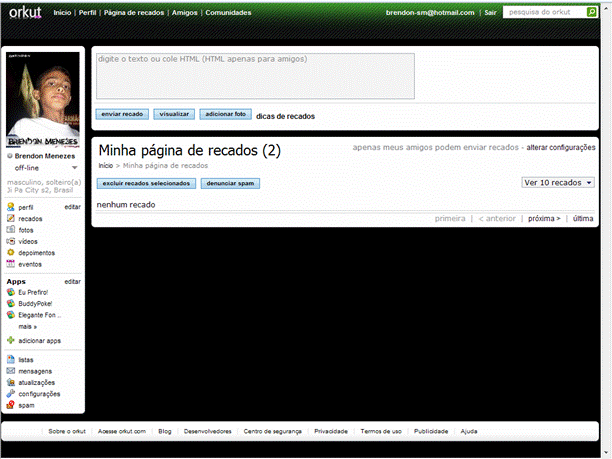Open Blog footer link
This screenshot has height=459, width=612.
165,431
